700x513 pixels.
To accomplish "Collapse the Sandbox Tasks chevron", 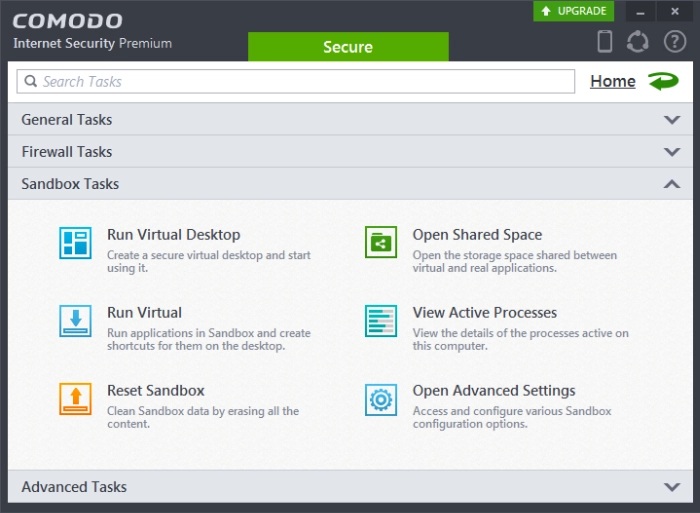I will pos(672,184).
